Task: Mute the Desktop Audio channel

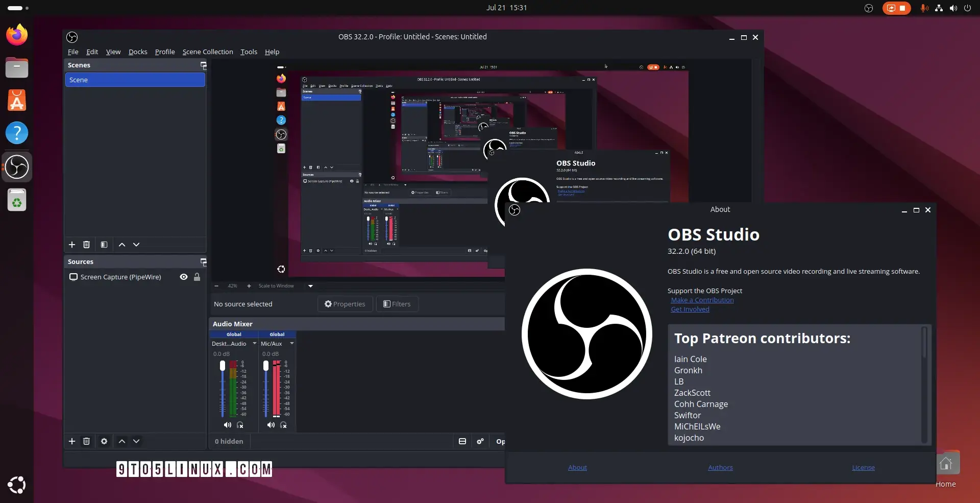Action: point(227,425)
